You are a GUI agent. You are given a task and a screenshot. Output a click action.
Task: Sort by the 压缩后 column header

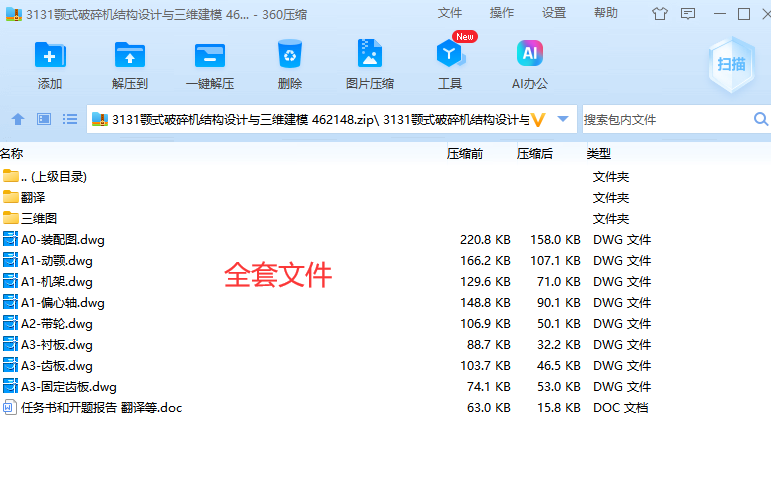click(x=534, y=154)
